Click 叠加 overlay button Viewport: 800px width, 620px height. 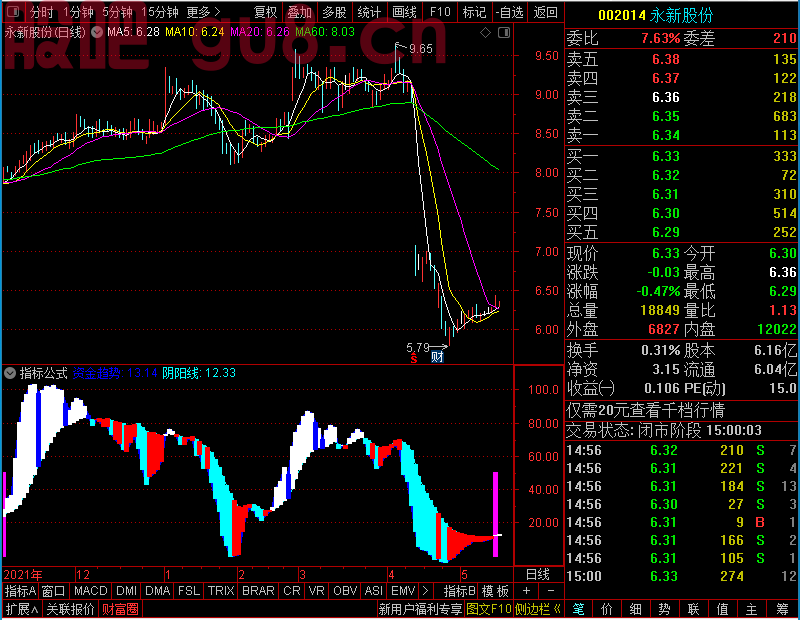[x=299, y=12]
